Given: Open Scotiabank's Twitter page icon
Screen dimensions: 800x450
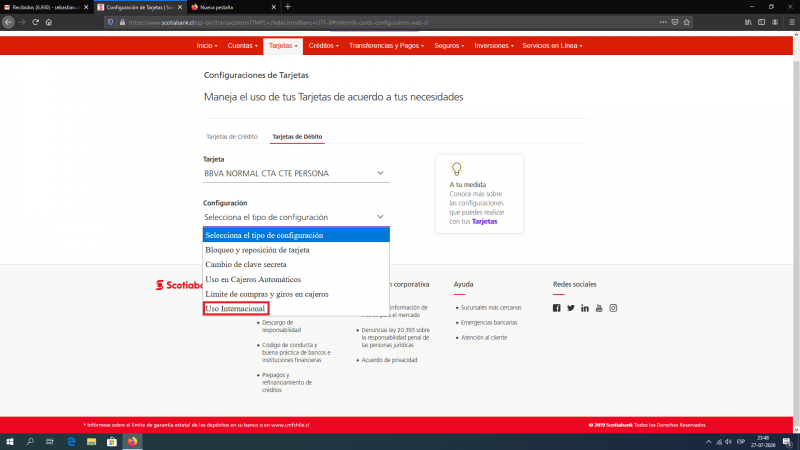Looking at the screenshot, I should point(571,307).
